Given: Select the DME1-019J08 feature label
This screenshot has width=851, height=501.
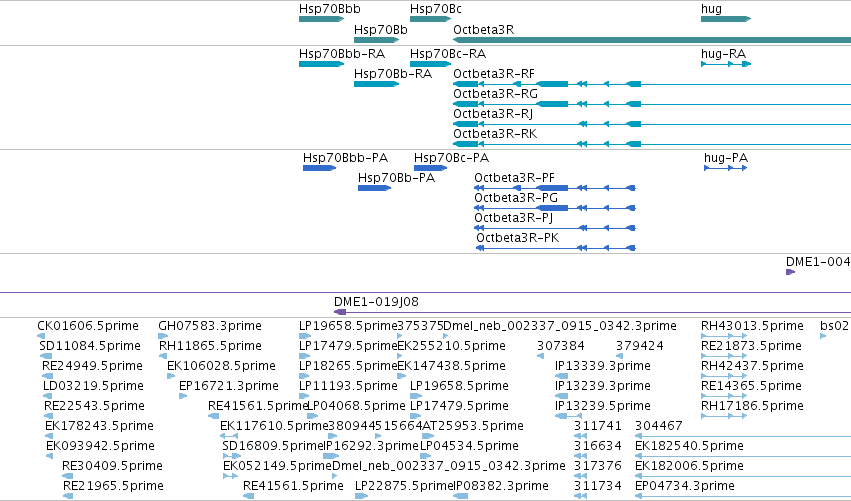Looking at the screenshot, I should pos(376,302).
